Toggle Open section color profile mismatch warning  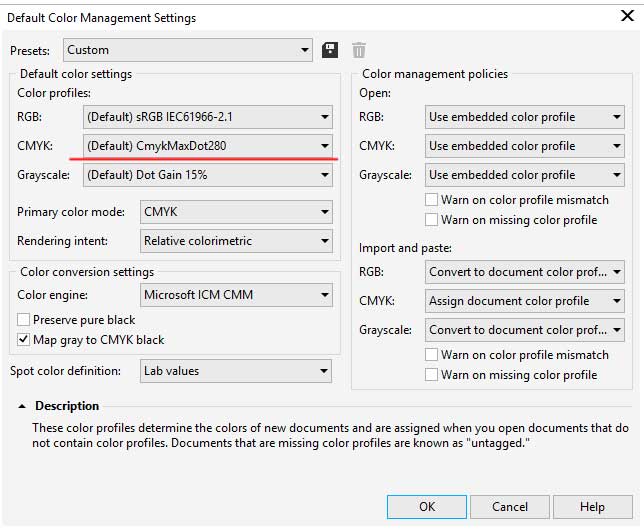coord(432,200)
